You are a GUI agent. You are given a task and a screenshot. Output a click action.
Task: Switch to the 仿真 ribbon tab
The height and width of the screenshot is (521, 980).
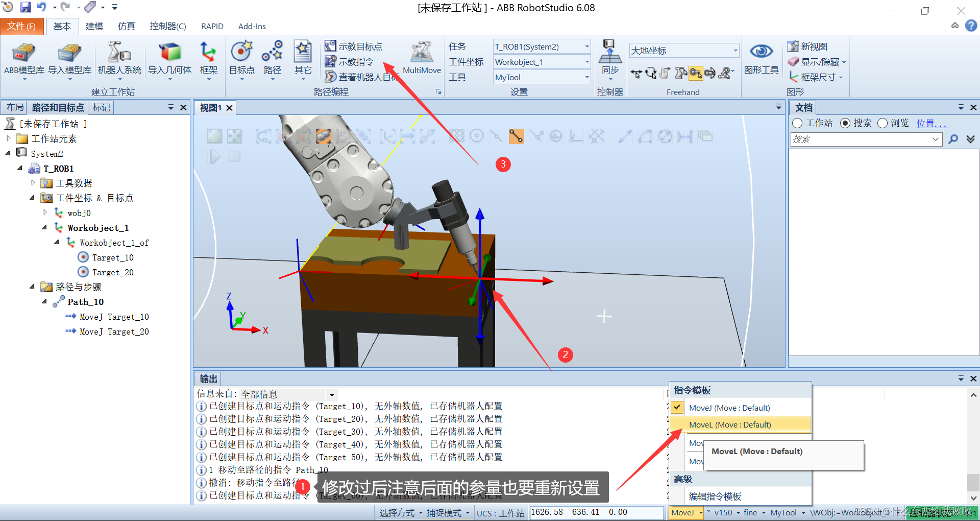point(126,26)
